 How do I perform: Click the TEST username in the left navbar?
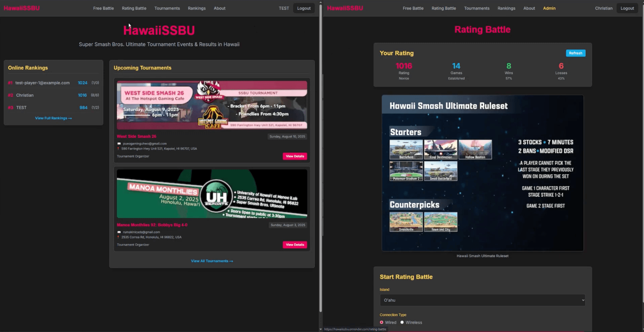[284, 8]
